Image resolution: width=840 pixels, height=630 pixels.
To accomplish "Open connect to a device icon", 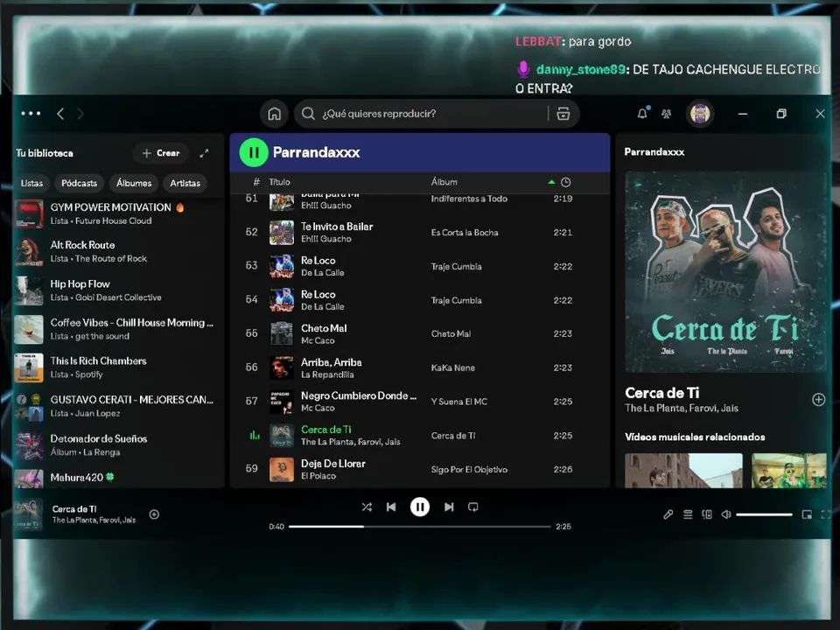I will pos(707,514).
